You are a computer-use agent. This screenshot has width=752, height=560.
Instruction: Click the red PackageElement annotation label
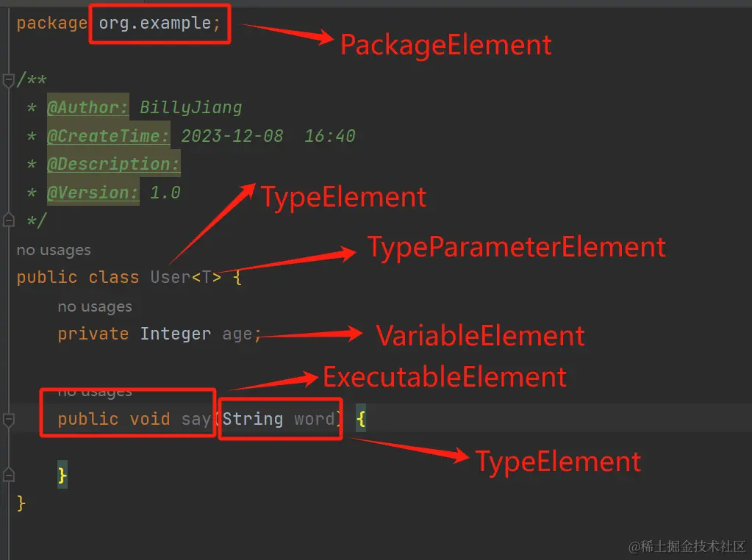point(445,46)
